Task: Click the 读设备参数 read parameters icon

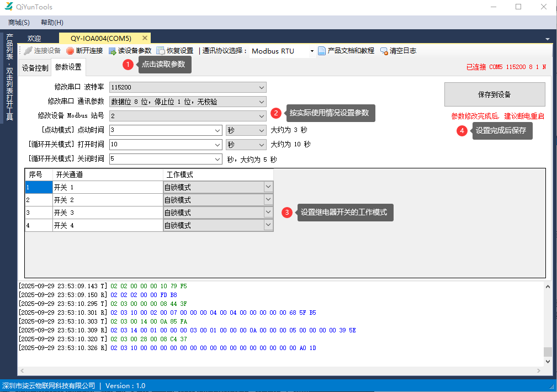Action: click(x=113, y=51)
